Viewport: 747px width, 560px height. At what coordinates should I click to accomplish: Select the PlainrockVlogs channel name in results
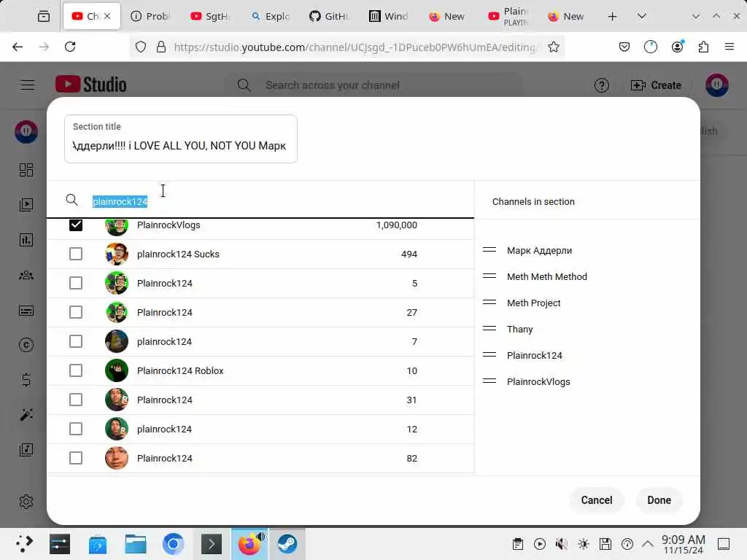[x=169, y=225]
